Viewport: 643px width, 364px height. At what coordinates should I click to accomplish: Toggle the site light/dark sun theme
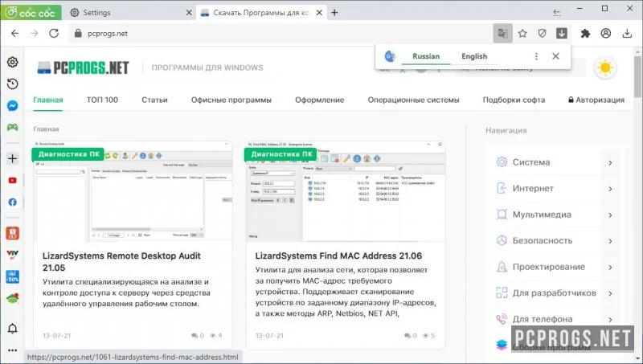(x=605, y=67)
